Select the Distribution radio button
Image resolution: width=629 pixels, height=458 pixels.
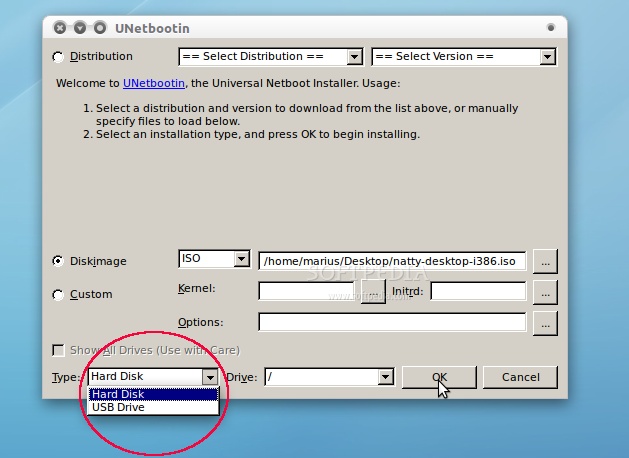tap(58, 57)
